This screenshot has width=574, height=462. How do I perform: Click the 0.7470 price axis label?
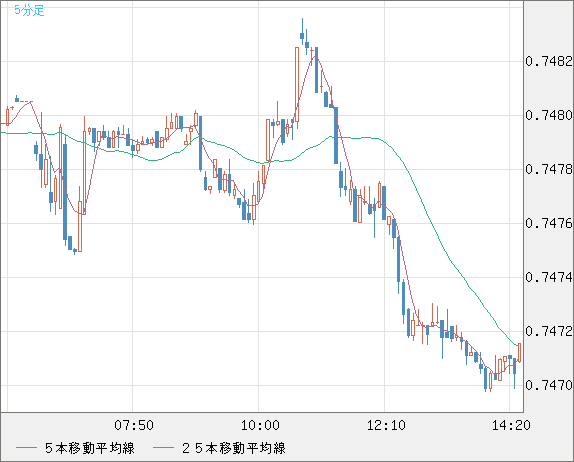tap(549, 385)
